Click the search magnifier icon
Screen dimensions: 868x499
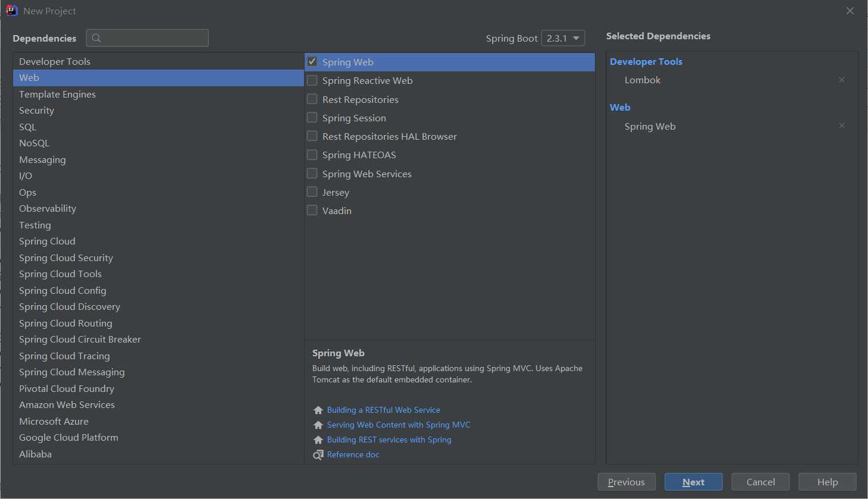[96, 38]
